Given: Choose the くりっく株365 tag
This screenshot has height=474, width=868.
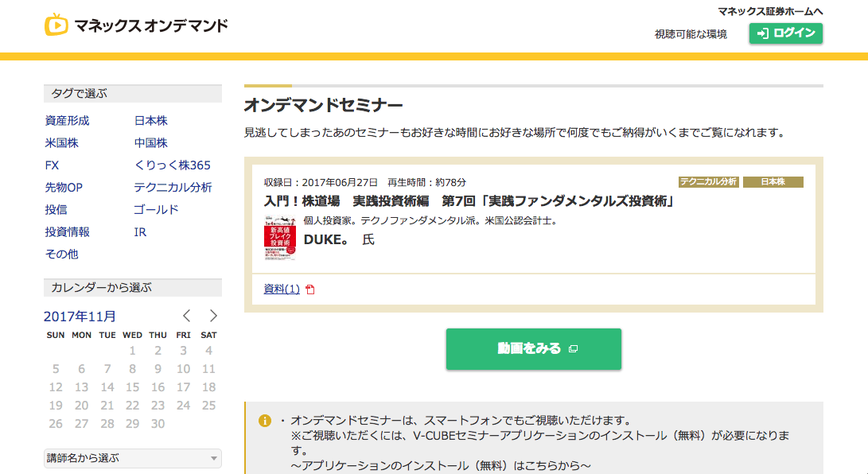Looking at the screenshot, I should (x=173, y=165).
